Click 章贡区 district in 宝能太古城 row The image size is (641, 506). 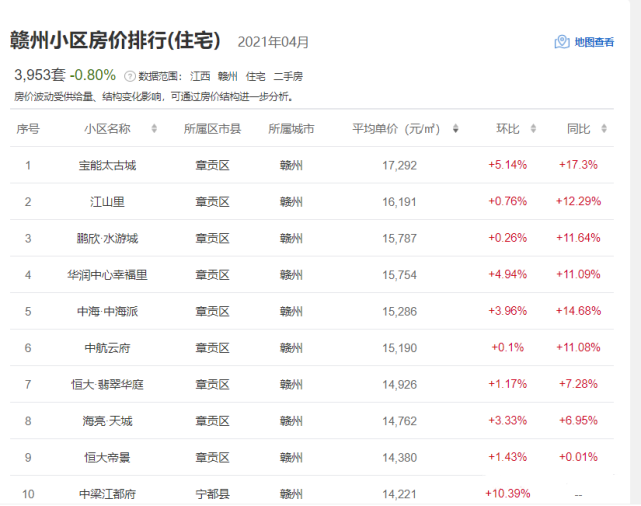pyautogui.click(x=213, y=166)
